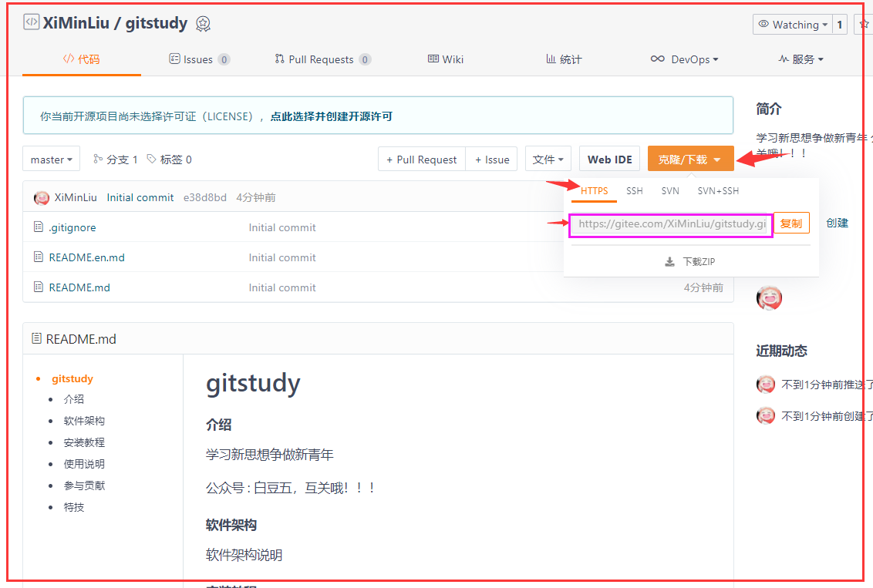Toggle the 克隆/下载 dropdown button
The height and width of the screenshot is (588, 873).
pyautogui.click(x=690, y=159)
